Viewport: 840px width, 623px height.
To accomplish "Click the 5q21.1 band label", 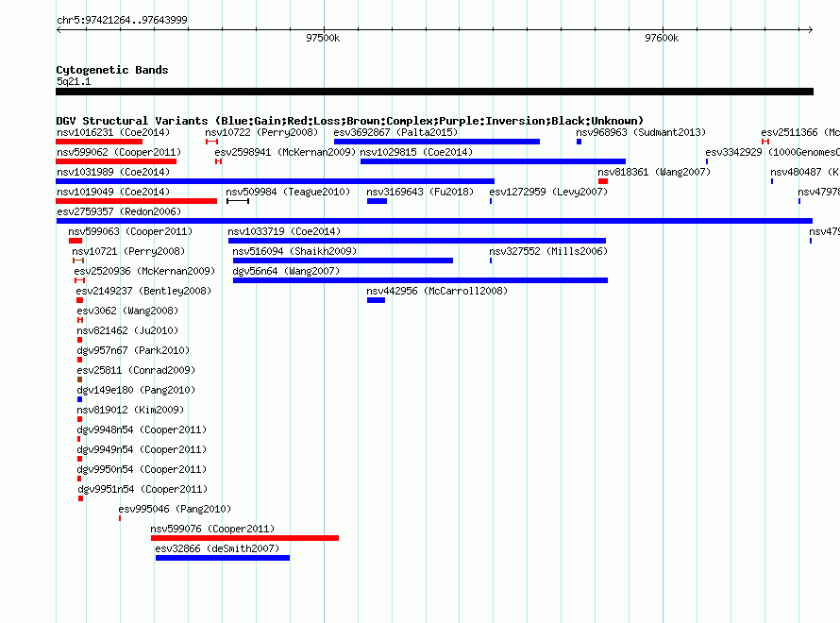I will click(74, 81).
